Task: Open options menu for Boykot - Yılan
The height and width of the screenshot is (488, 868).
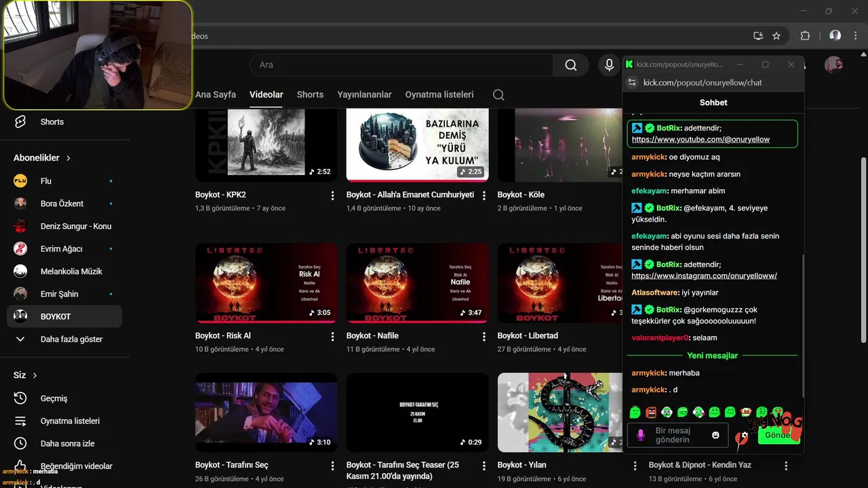Action: tap(635, 466)
